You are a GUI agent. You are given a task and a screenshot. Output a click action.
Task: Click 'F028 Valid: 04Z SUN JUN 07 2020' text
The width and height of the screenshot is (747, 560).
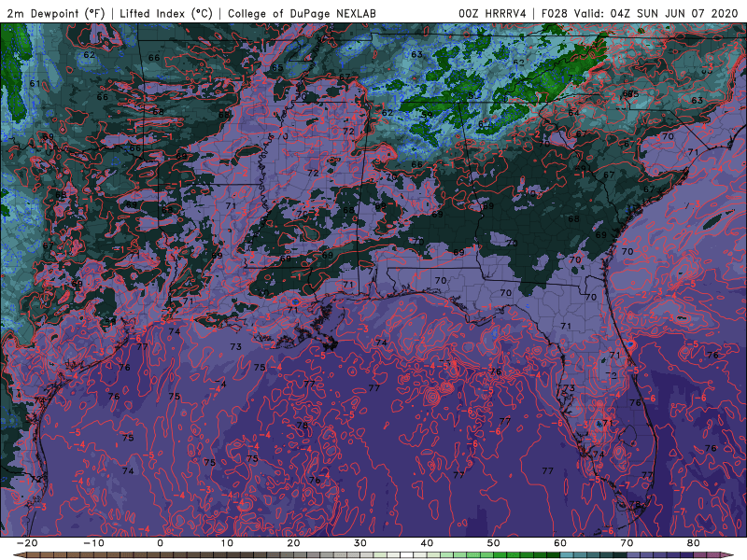coord(640,13)
